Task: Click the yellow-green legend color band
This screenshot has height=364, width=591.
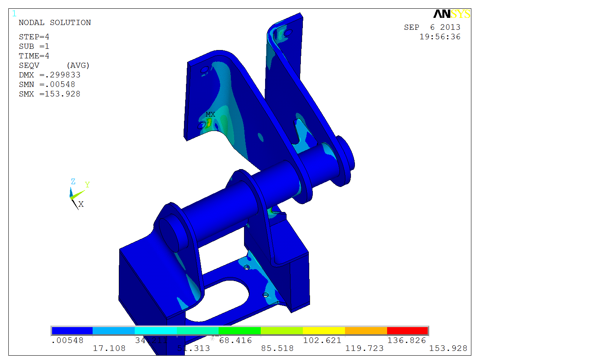Action: [x=282, y=331]
